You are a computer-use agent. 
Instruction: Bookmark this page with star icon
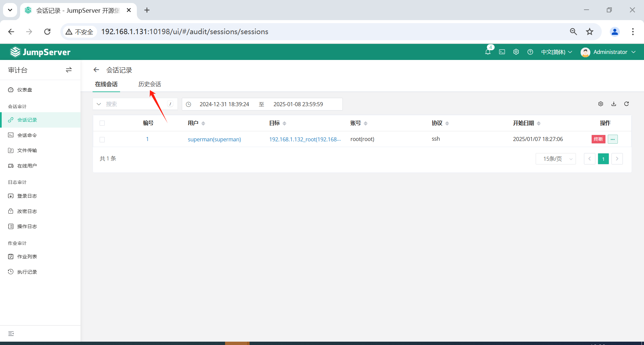590,31
